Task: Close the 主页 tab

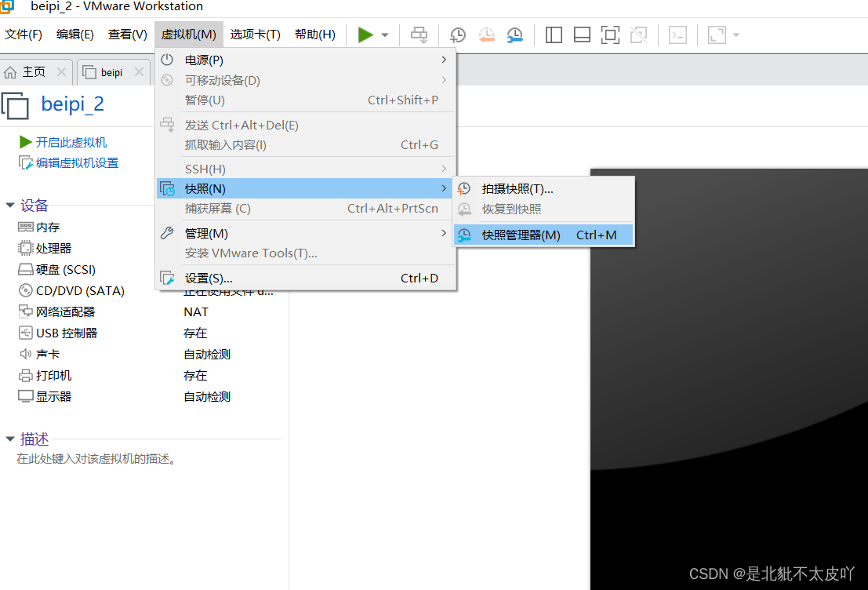Action: [x=61, y=72]
